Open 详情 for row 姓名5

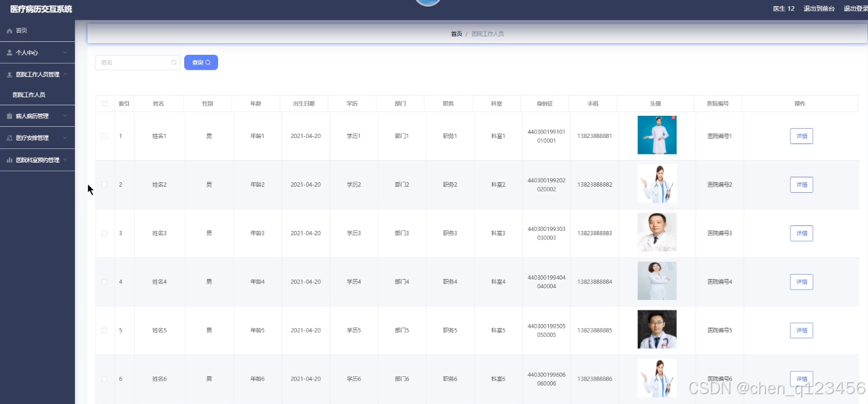pos(801,331)
